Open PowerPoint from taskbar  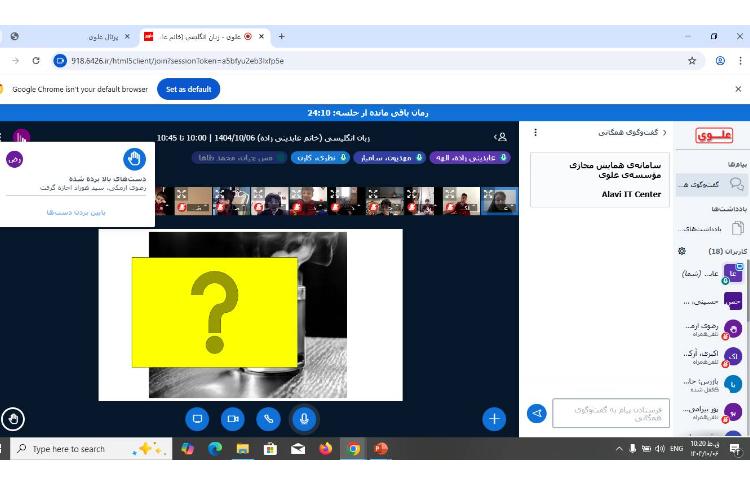tap(381, 448)
